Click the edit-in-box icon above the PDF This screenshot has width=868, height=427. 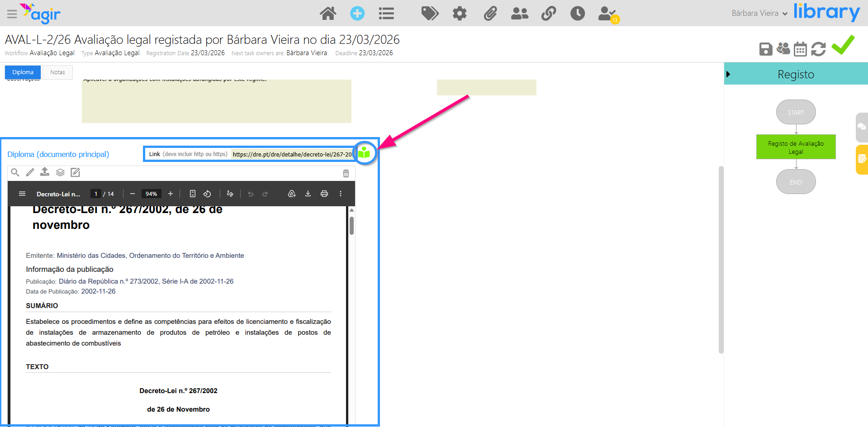(x=75, y=172)
